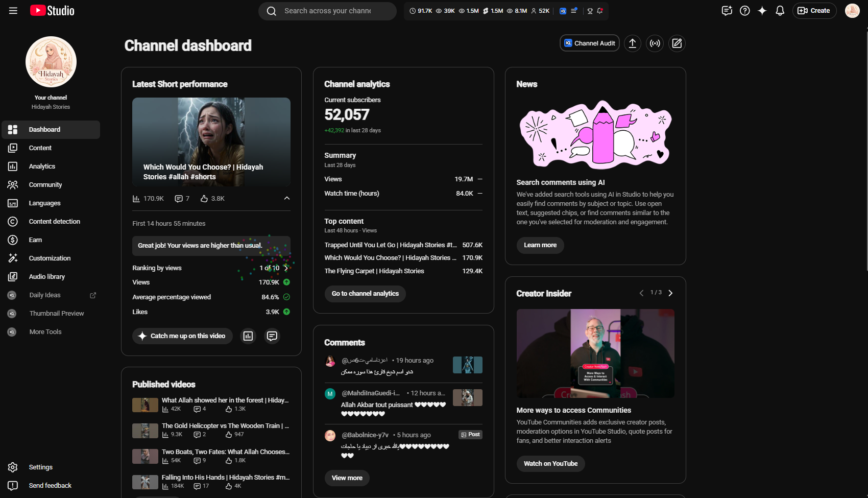Open notifications bell in top bar

point(780,11)
